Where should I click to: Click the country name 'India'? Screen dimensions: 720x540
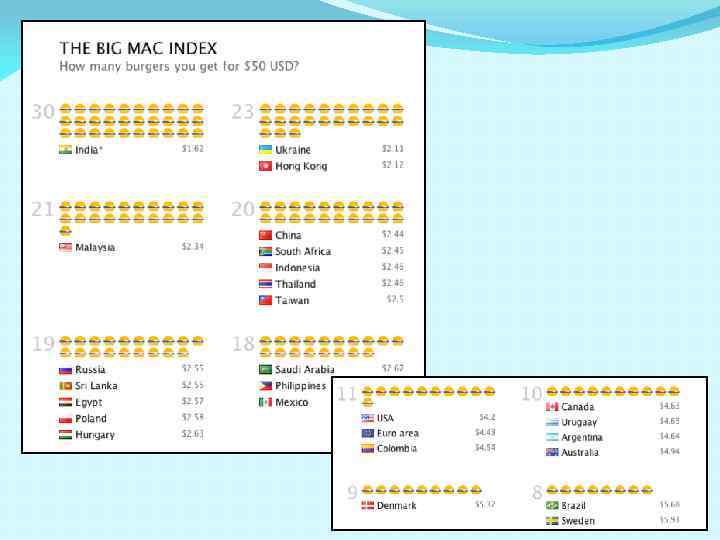pyautogui.click(x=87, y=150)
